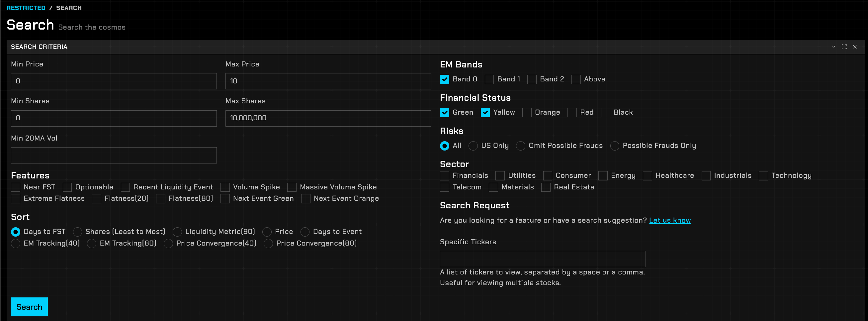868x321 pixels.
Task: Click the Min Price input field
Action: click(114, 81)
